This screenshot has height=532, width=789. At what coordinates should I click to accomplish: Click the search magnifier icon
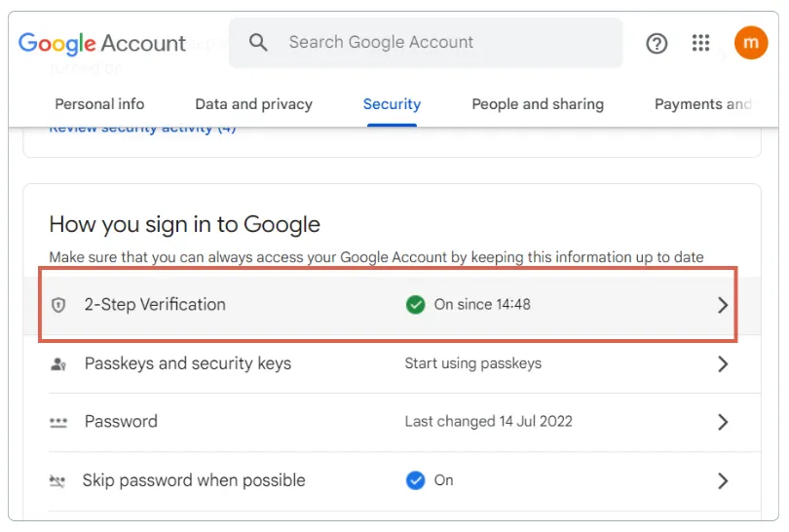(258, 43)
